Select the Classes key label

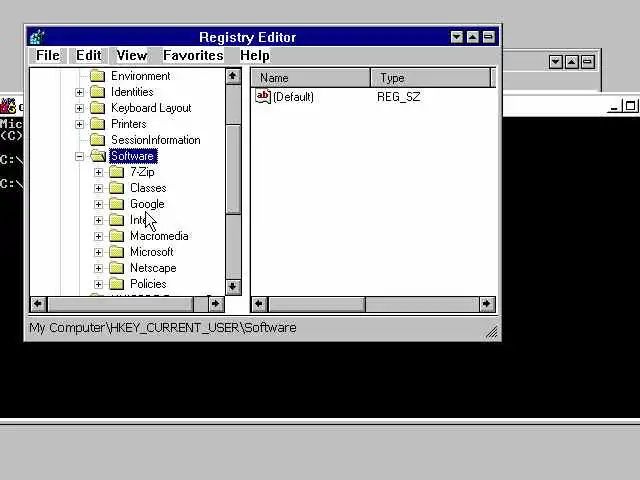pos(148,188)
